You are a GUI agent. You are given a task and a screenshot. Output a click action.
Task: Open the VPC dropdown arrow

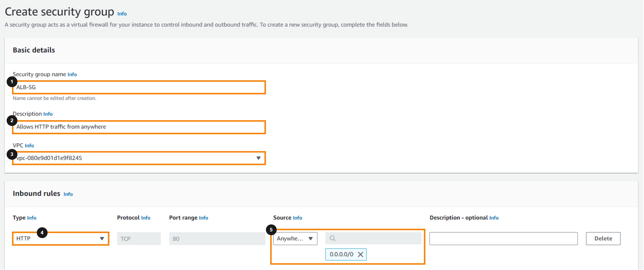(x=258, y=158)
